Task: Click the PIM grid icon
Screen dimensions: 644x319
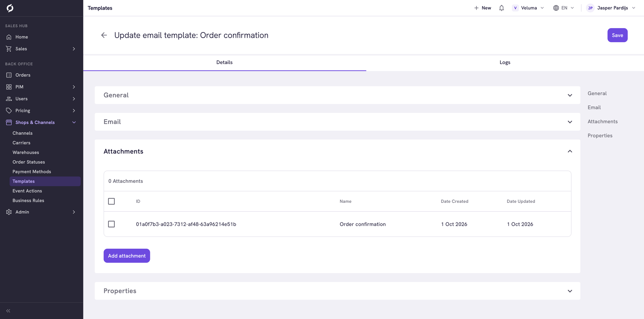Action: (x=9, y=87)
